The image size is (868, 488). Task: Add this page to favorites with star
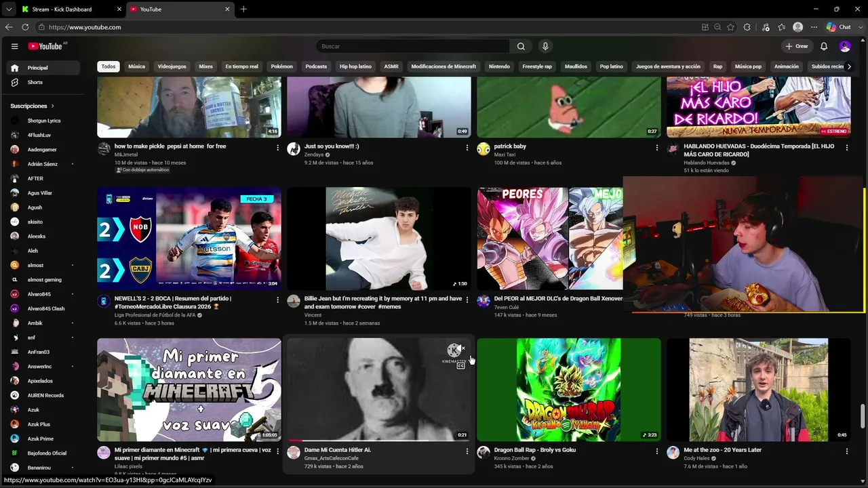(730, 27)
